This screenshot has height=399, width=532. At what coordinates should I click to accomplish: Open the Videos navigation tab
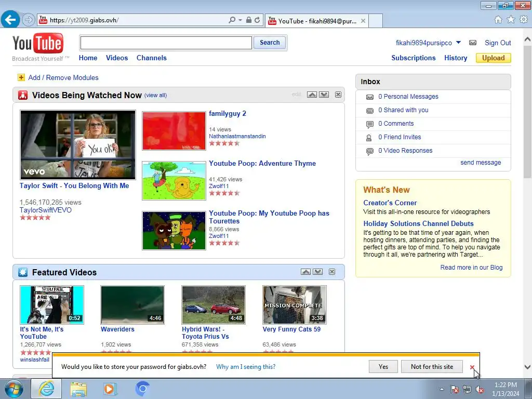[x=117, y=58]
